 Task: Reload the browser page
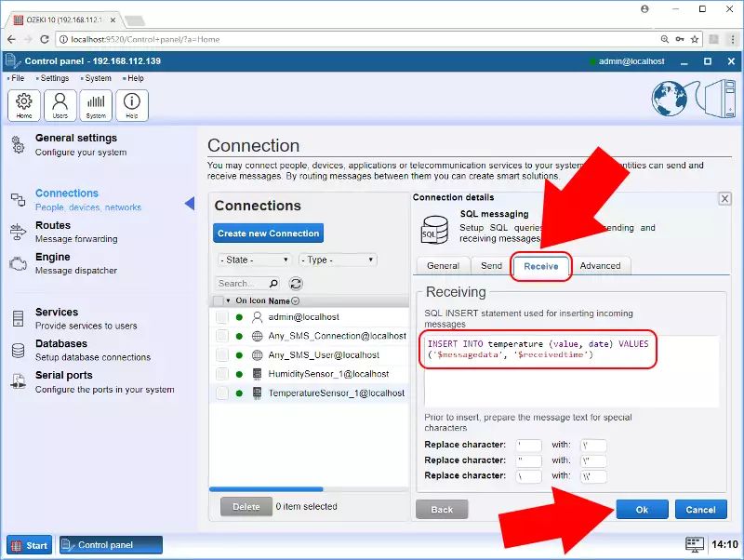(x=45, y=39)
